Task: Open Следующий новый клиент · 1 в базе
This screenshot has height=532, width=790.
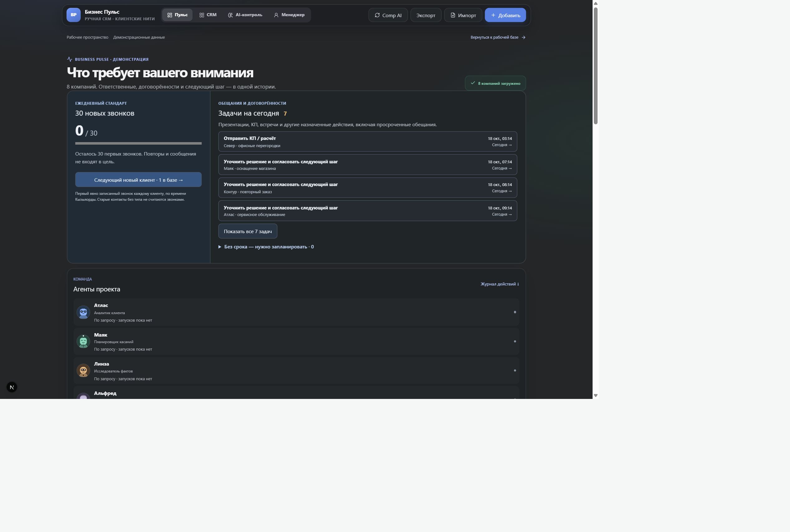Action: pos(138,180)
